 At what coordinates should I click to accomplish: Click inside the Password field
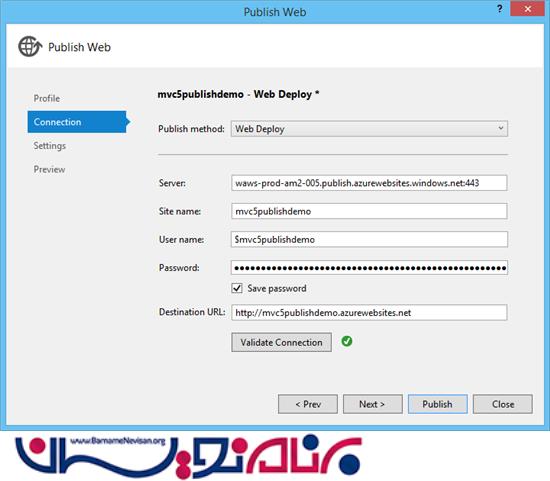(x=369, y=268)
